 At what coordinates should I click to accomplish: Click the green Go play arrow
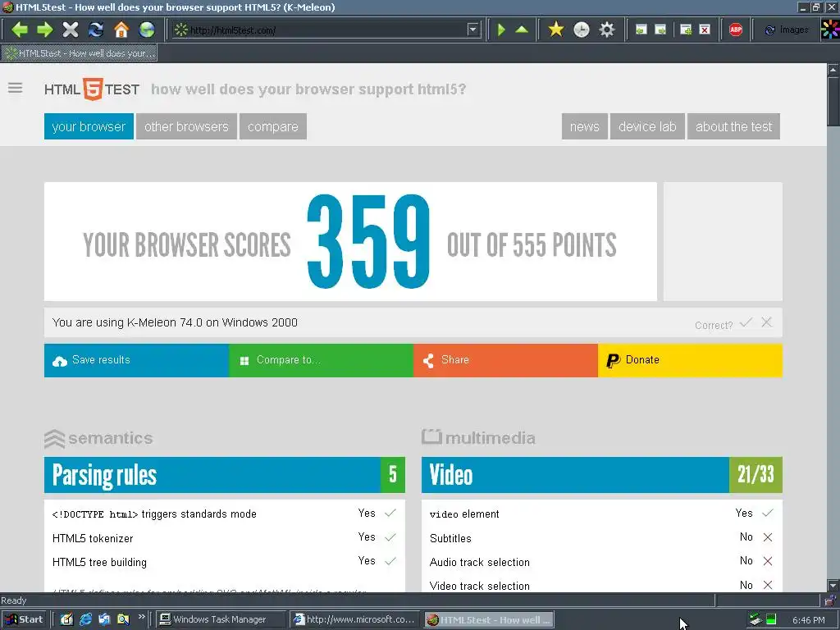tap(501, 30)
